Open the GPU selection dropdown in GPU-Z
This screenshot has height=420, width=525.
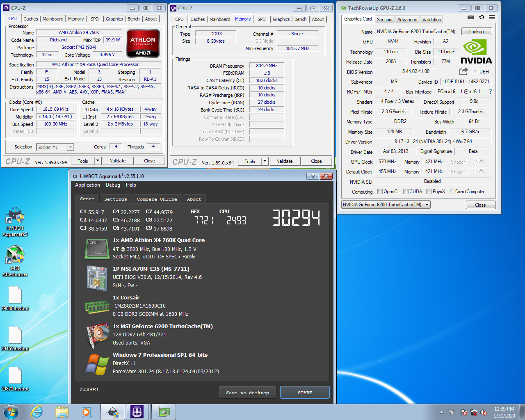coord(386,205)
